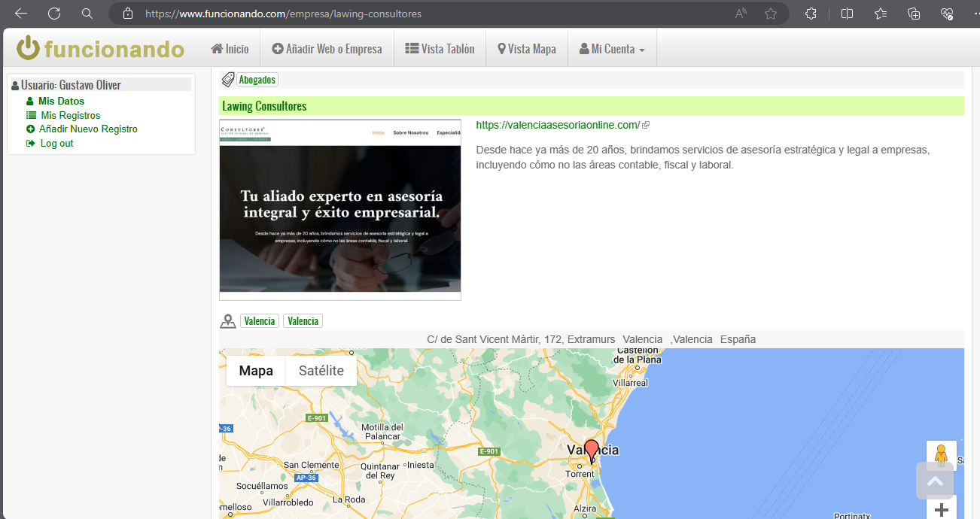Image resolution: width=980 pixels, height=519 pixels.
Task: Reload the page with refresh icon
Action: tap(54, 14)
